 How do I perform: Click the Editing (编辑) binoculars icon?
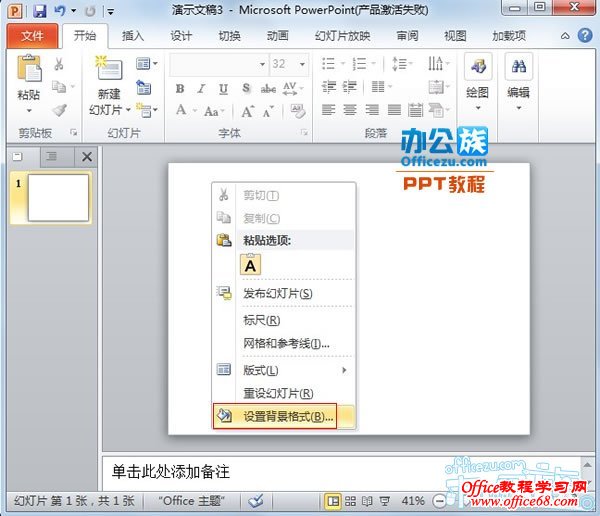tap(518, 70)
